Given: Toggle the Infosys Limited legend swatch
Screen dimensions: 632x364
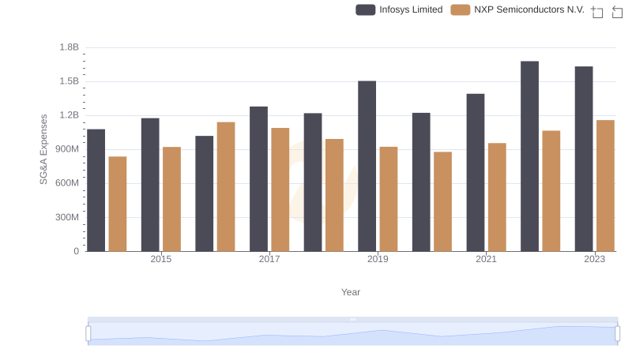Looking at the screenshot, I should pos(365,10).
